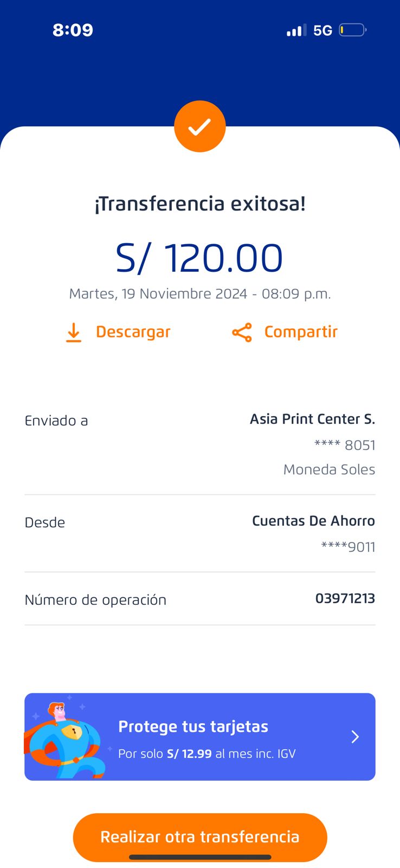Tap recipient name Asia Print Center S.
Image resolution: width=400 pixels, height=868 pixels.
pos(312,419)
